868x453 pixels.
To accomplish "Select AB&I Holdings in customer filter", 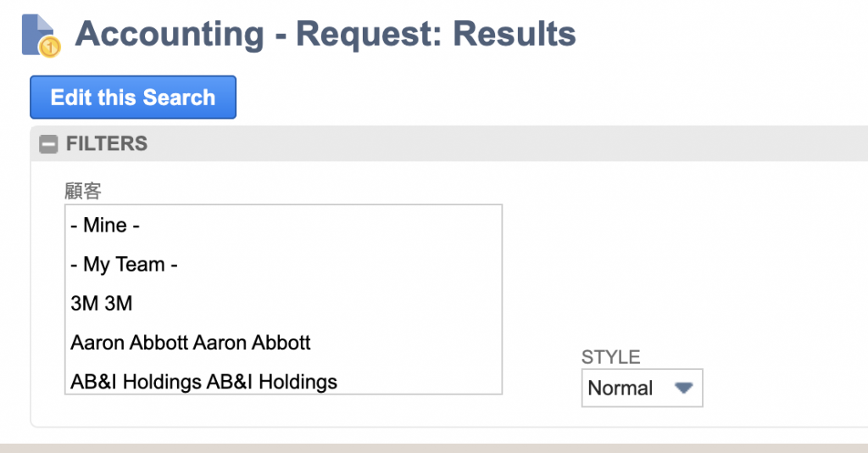I will (x=203, y=382).
